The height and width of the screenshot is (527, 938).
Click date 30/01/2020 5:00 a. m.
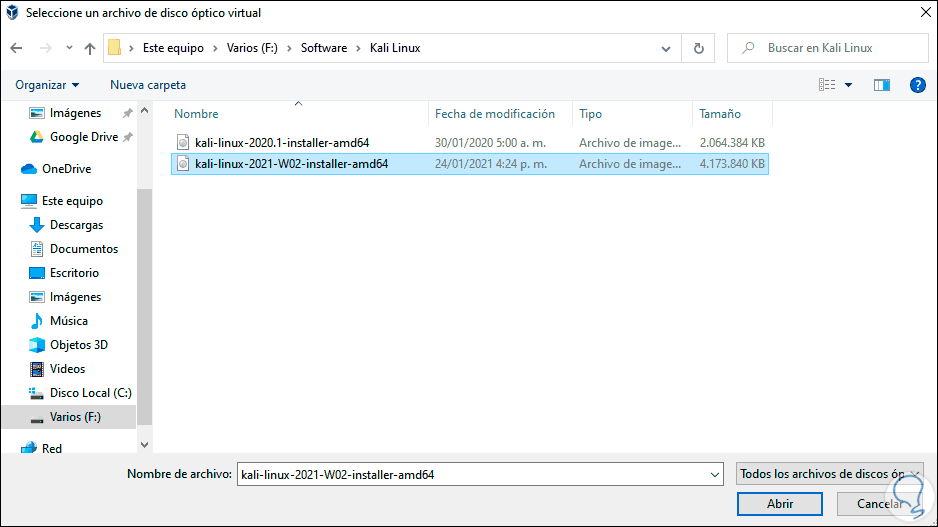tap(490, 142)
